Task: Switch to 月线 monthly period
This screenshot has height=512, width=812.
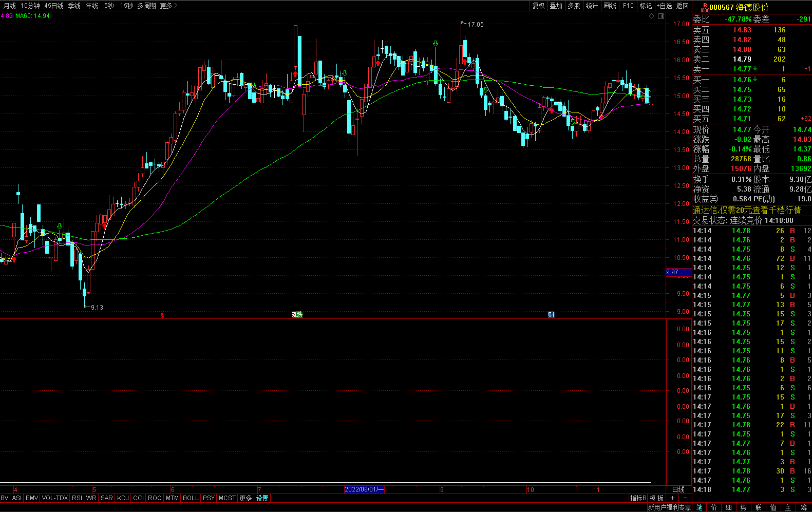Action: (9, 6)
